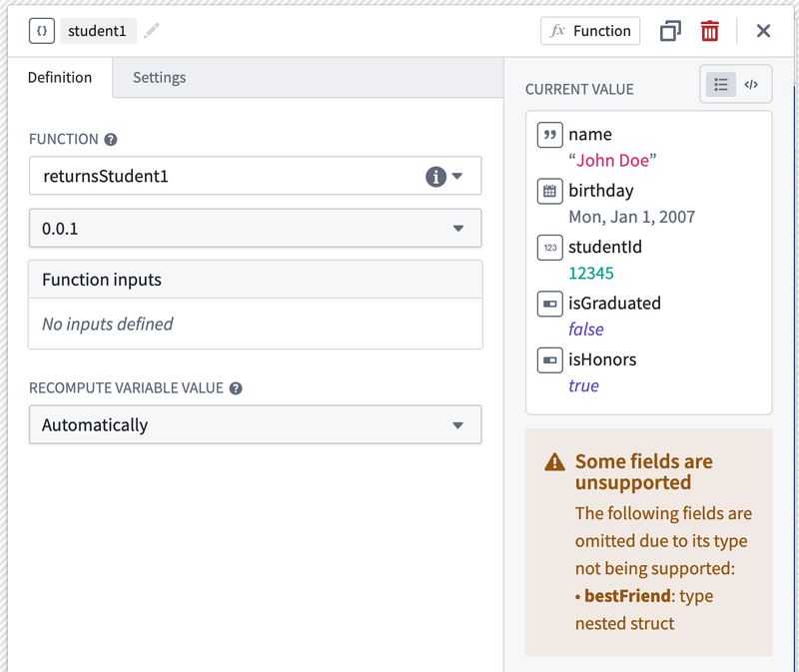
Task: Click the student1 variable name field
Action: click(97, 31)
